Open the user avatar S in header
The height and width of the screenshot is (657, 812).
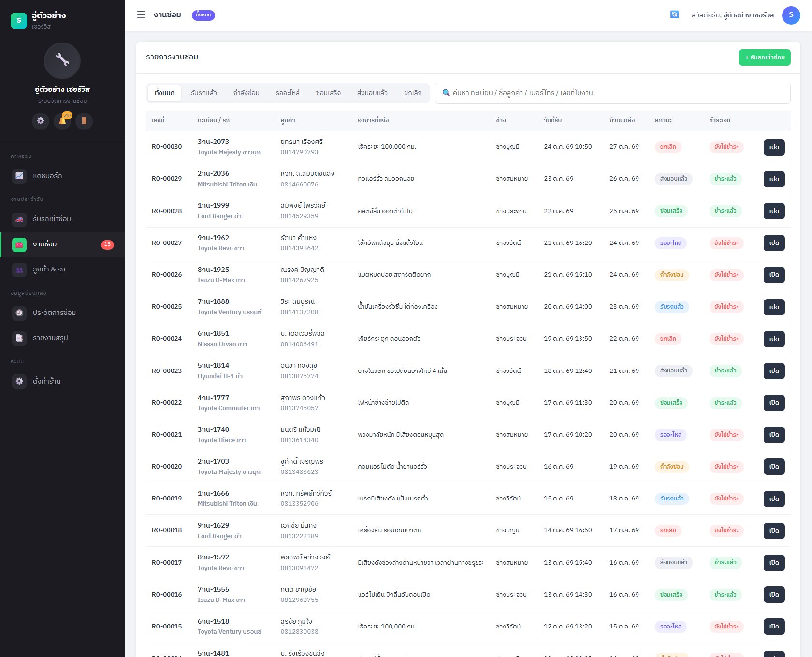[x=791, y=15]
